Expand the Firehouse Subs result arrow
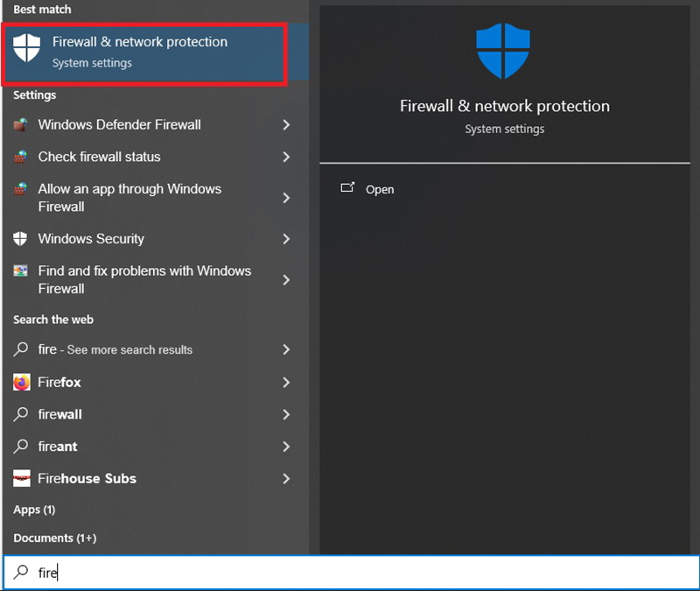Viewport: 700px width, 591px height. tap(286, 479)
